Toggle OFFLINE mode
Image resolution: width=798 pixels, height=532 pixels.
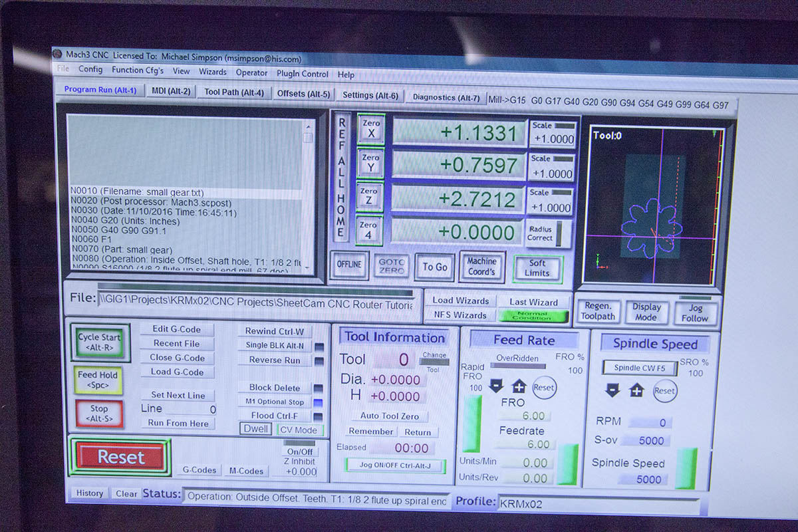pyautogui.click(x=348, y=265)
